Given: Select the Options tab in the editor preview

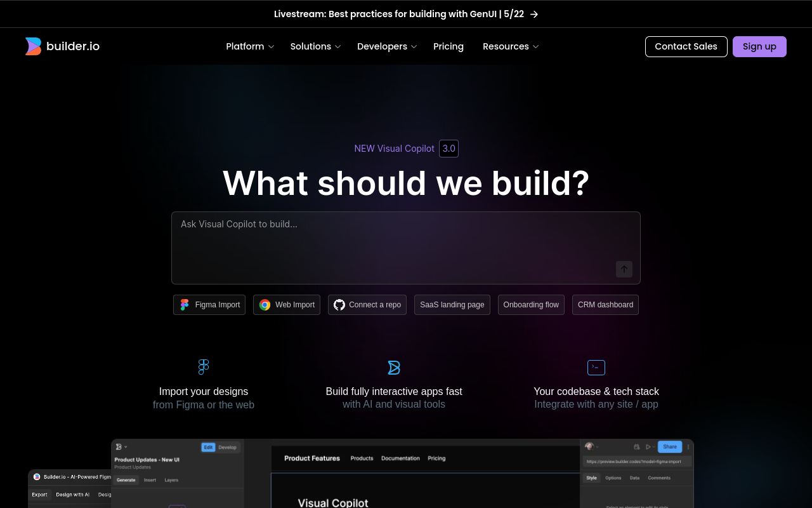Looking at the screenshot, I should tap(613, 478).
